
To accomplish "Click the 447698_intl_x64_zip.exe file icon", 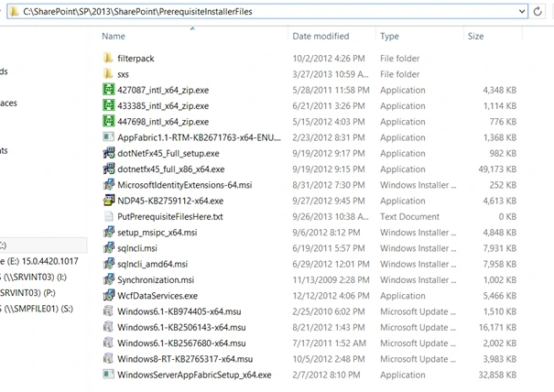I will pos(108,121).
